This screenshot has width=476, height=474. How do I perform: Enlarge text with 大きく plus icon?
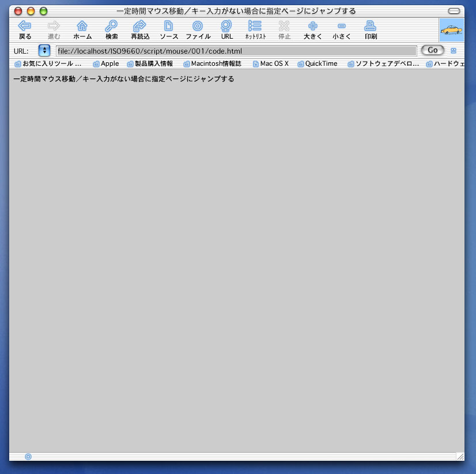[x=313, y=30]
